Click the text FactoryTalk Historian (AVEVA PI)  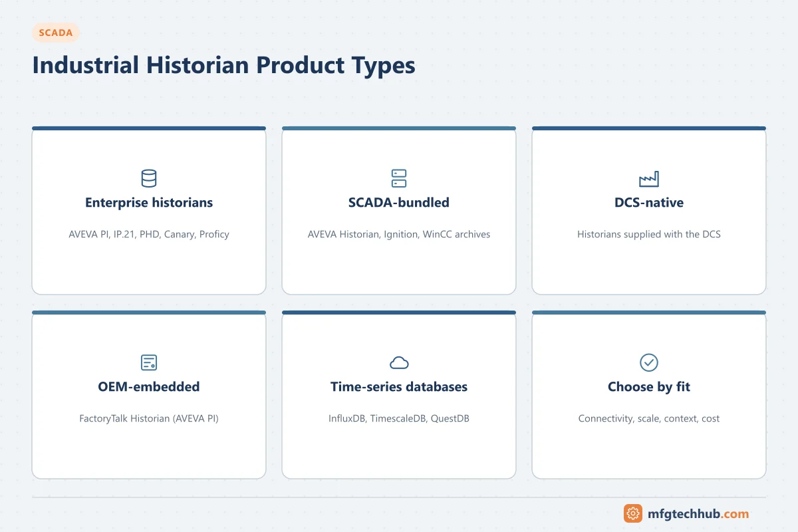tap(149, 418)
